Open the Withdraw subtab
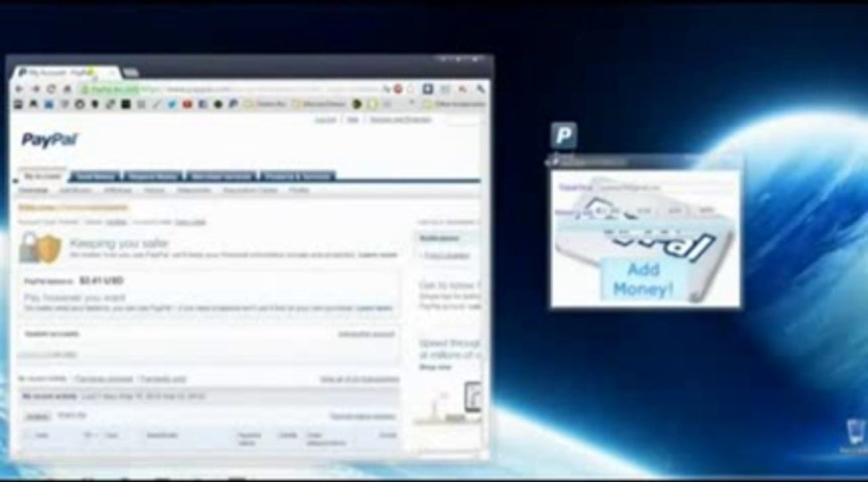This screenshot has width=868, height=482. 118,191
